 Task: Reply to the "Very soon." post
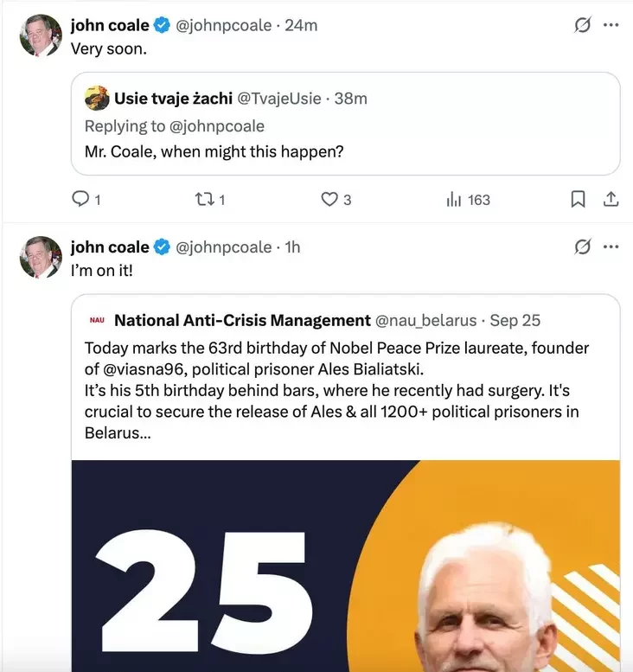point(80,200)
